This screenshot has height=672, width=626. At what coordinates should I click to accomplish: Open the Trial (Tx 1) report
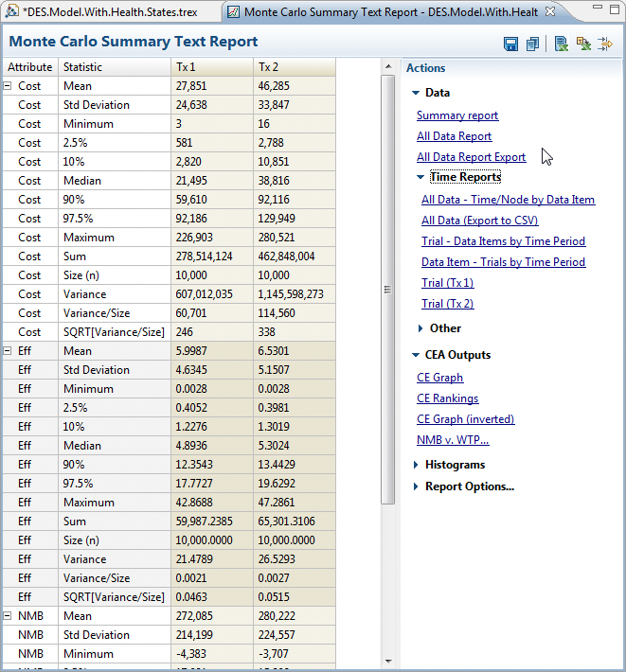point(448,283)
